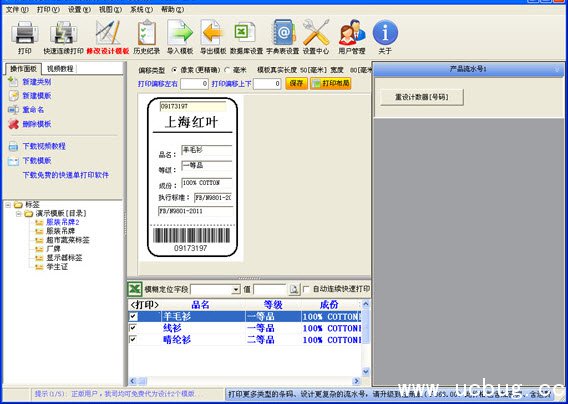Open 历史纪录 history clipboard icon
This screenshot has width=568, height=404.
(147, 33)
